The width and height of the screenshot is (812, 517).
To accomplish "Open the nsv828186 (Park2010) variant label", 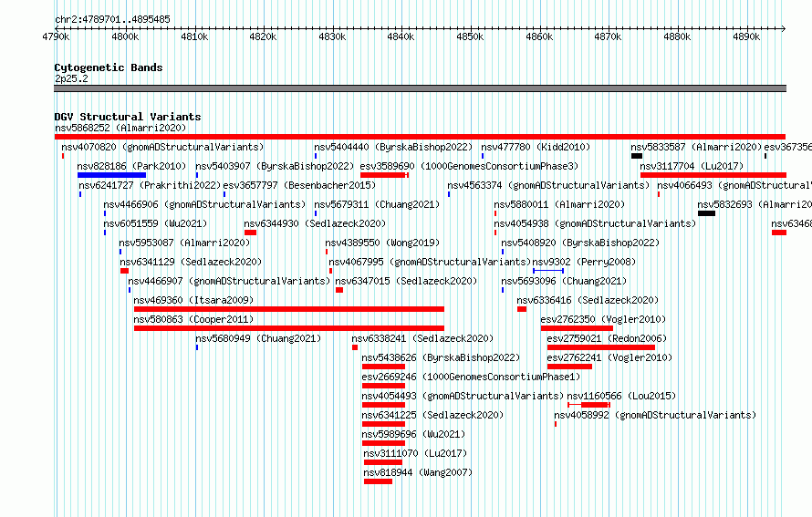I will 131,166.
